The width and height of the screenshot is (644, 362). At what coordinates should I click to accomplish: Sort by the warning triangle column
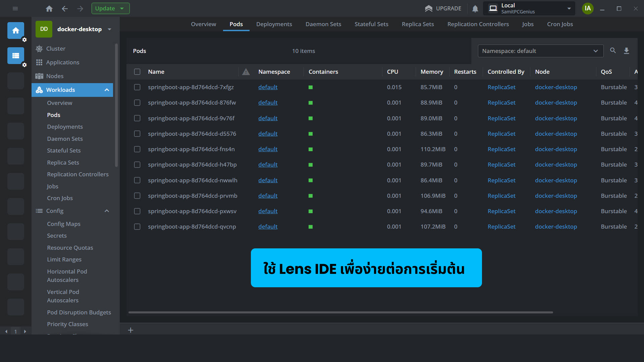[x=246, y=72]
